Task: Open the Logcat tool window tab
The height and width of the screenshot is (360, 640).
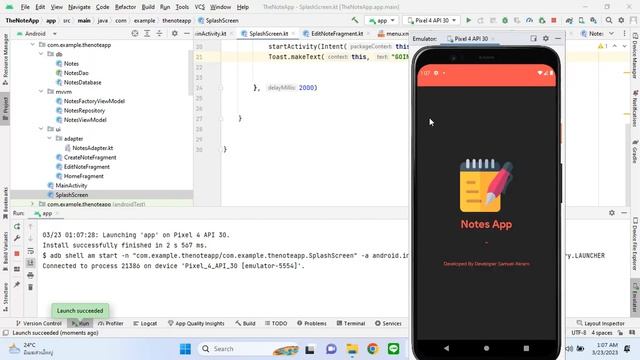Action: 145,323
